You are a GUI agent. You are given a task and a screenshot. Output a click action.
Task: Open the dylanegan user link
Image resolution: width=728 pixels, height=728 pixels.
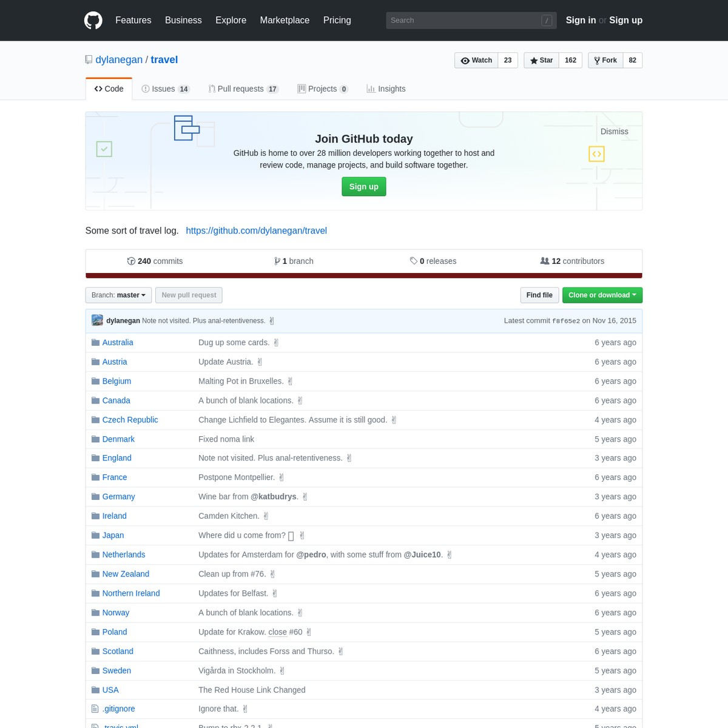click(119, 59)
